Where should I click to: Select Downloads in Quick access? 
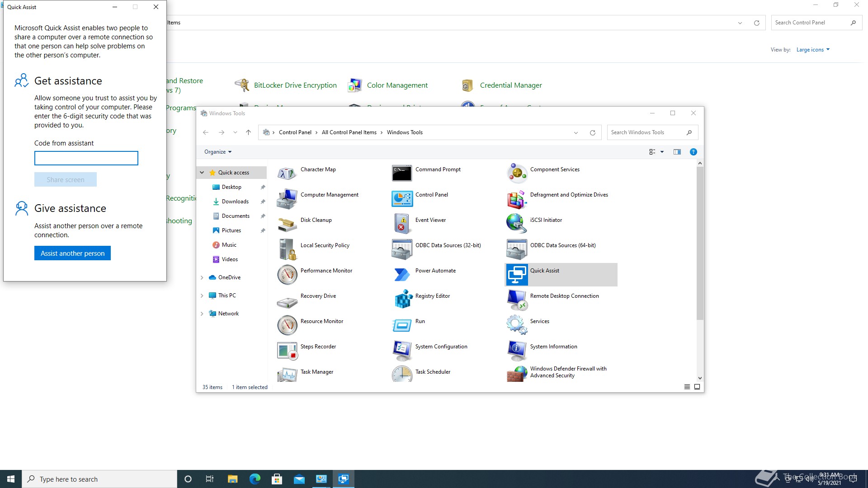coord(235,202)
